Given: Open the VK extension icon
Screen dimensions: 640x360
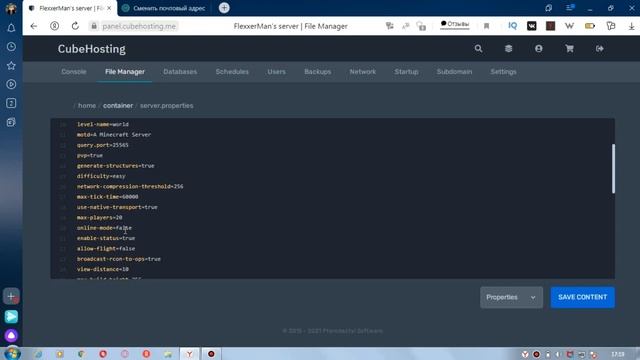Looking at the screenshot, I should [x=531, y=26].
